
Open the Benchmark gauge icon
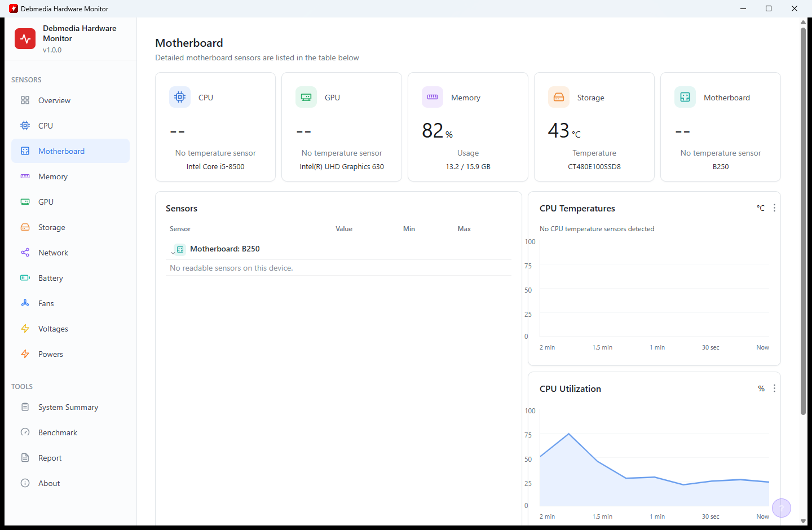pyautogui.click(x=25, y=432)
